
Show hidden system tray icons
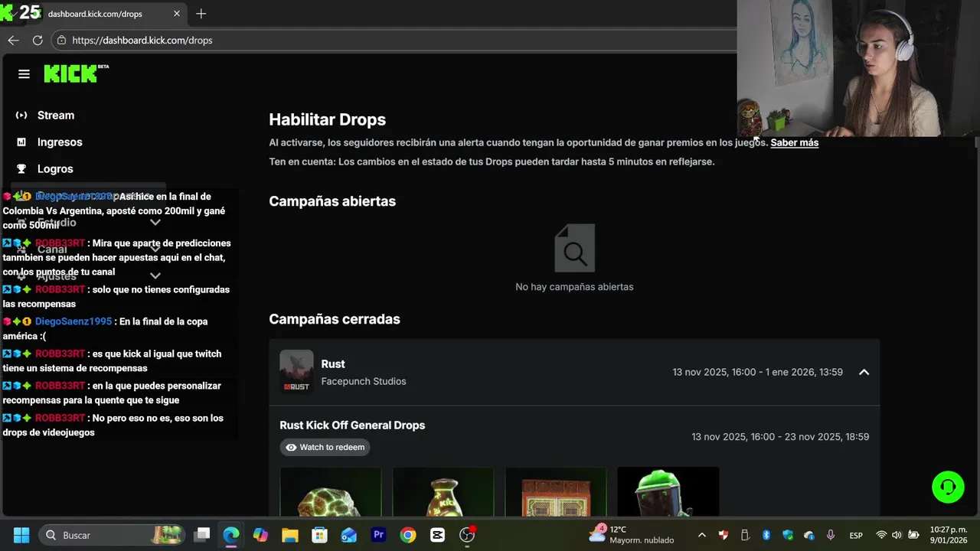pyautogui.click(x=701, y=535)
